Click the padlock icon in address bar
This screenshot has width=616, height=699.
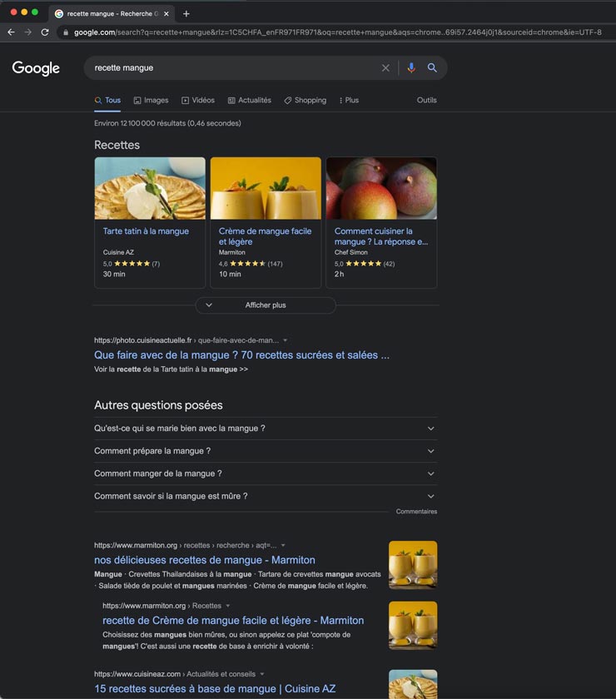pyautogui.click(x=66, y=32)
